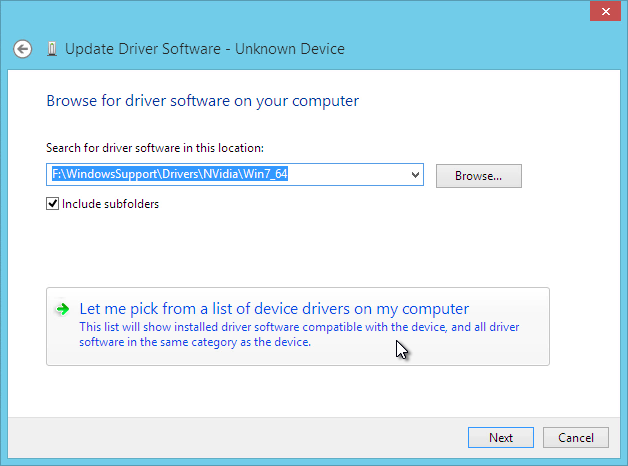Click the Browse for driver software heading
Screen dimensions: 628x466
point(203,101)
